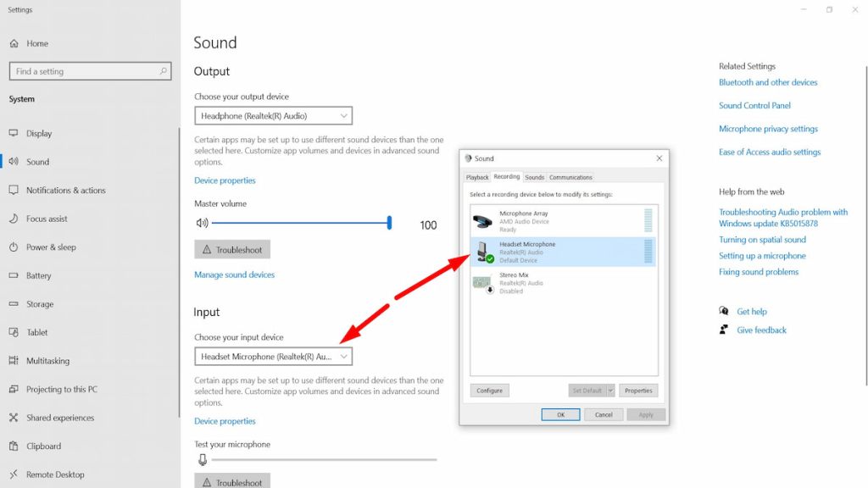Open Setting up a microphone link
The image size is (868, 488).
[x=762, y=256]
